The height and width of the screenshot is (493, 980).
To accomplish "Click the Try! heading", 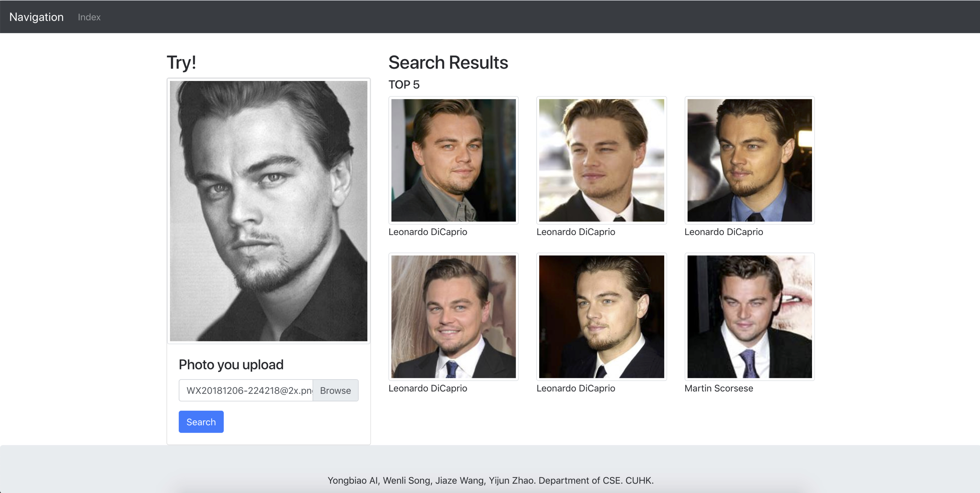I will point(181,62).
